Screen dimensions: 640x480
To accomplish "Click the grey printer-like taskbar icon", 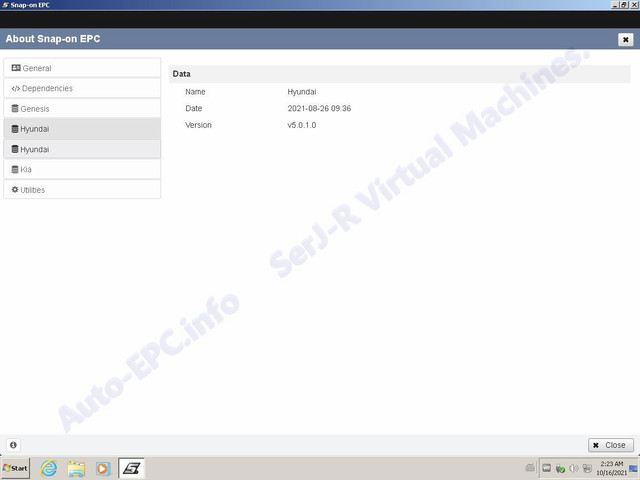I will click(530, 468).
